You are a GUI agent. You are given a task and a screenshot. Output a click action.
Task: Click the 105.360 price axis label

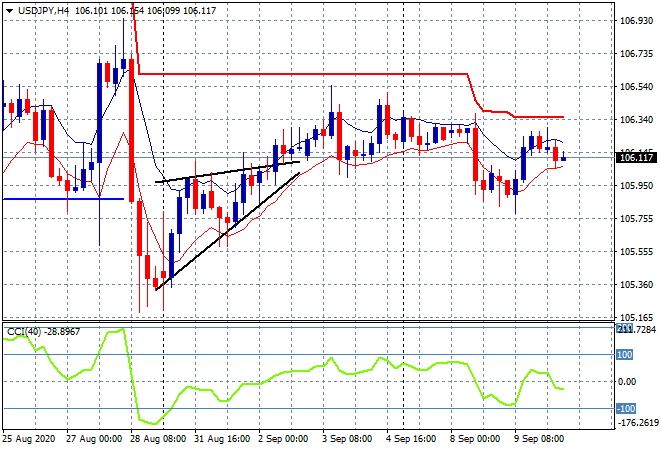pyautogui.click(x=636, y=285)
